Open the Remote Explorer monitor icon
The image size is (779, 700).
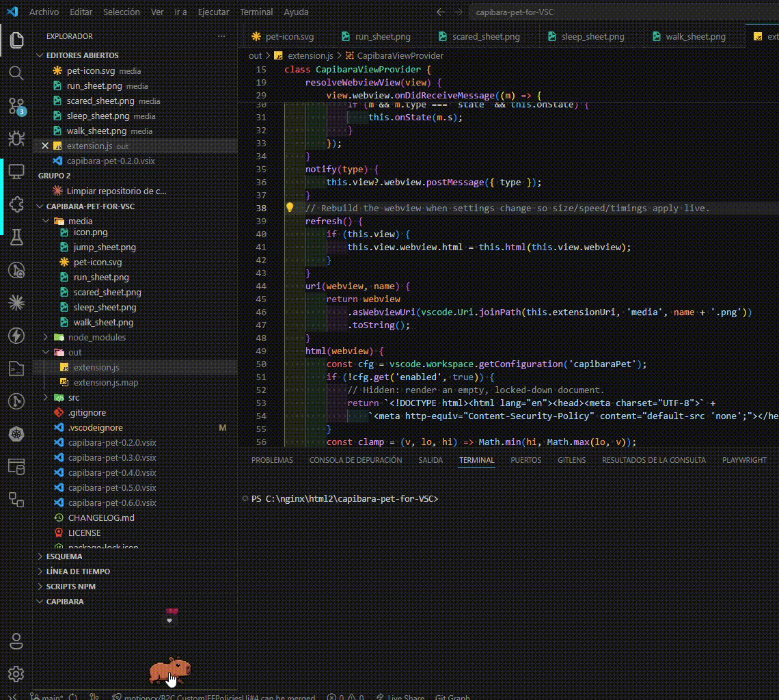coord(16,172)
